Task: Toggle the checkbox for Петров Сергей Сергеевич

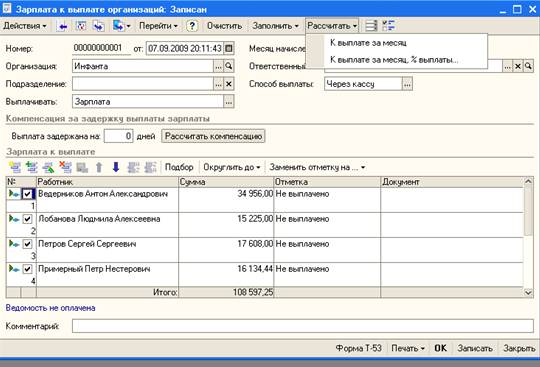Action: (x=27, y=244)
